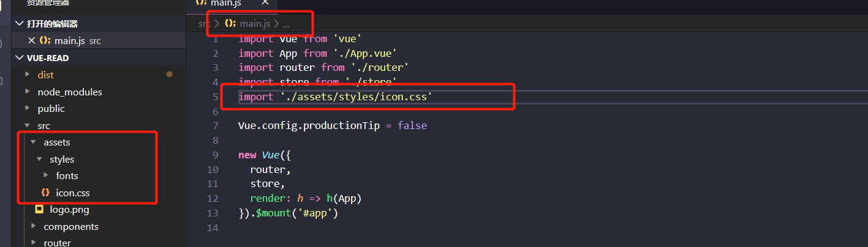Click the dist folder modified dot indicator
Viewport: 868px width, 247px height.
[x=170, y=75]
